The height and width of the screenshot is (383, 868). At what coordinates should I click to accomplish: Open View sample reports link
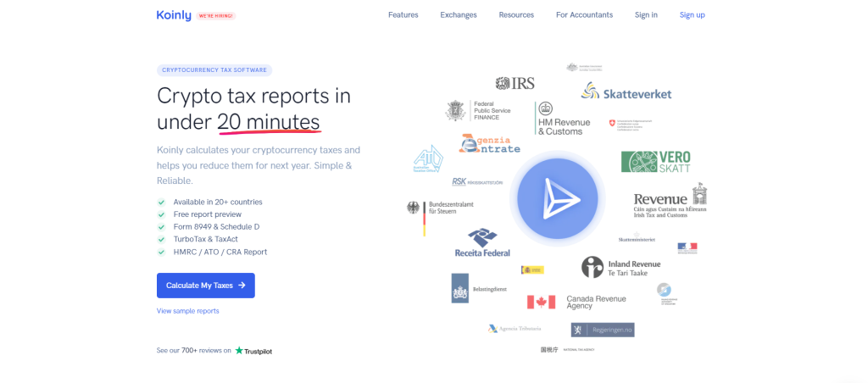(187, 311)
